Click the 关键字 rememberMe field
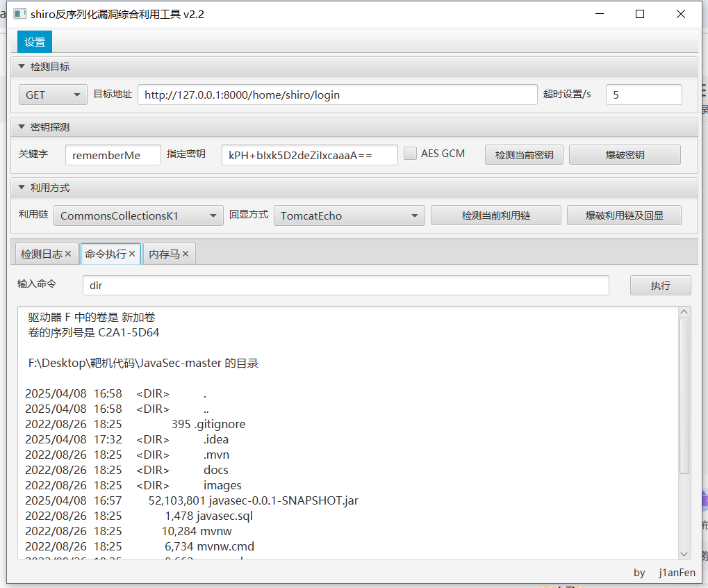Image resolution: width=708 pixels, height=588 pixels. click(x=113, y=156)
